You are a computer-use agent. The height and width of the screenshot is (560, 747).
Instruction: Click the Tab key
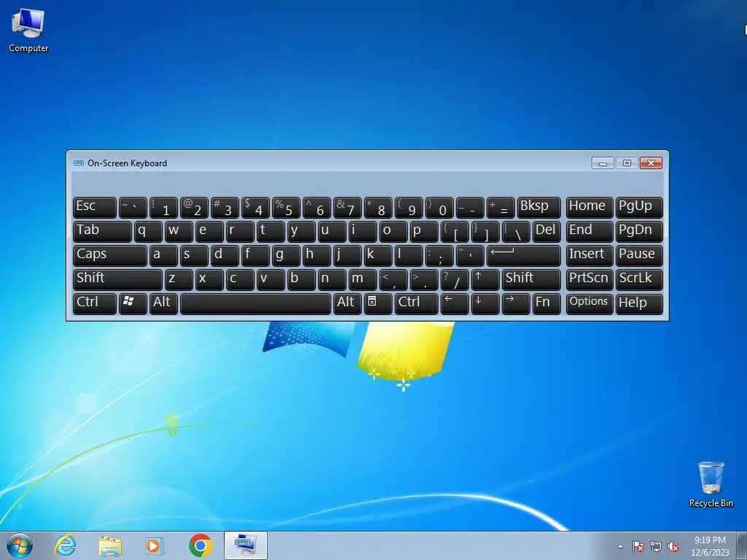pyautogui.click(x=102, y=231)
